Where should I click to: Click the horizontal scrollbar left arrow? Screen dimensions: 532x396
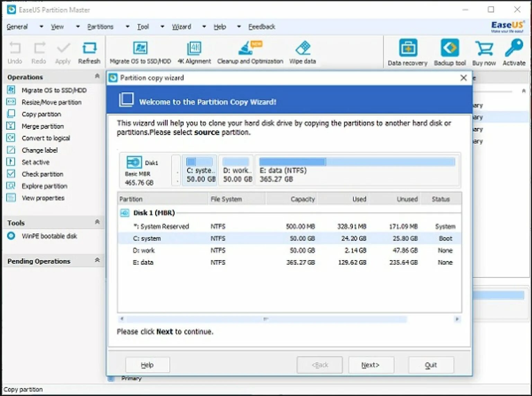pyautogui.click(x=122, y=319)
